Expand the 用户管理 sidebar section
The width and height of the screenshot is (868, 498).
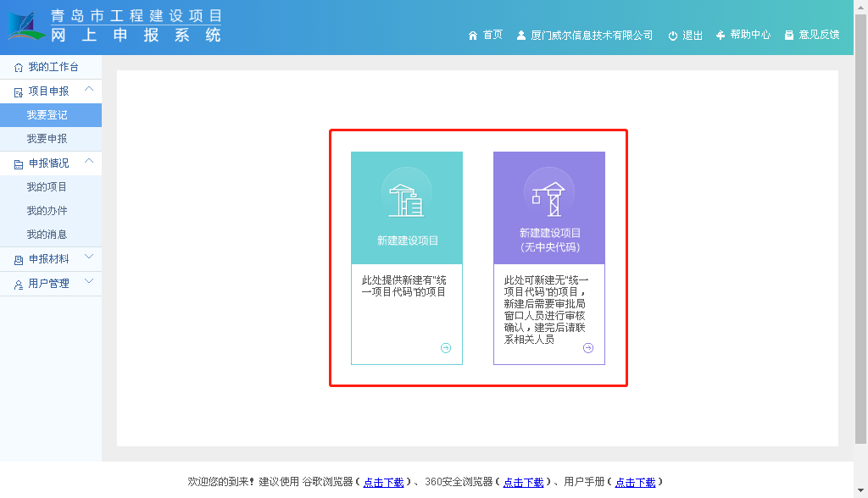pyautogui.click(x=89, y=282)
